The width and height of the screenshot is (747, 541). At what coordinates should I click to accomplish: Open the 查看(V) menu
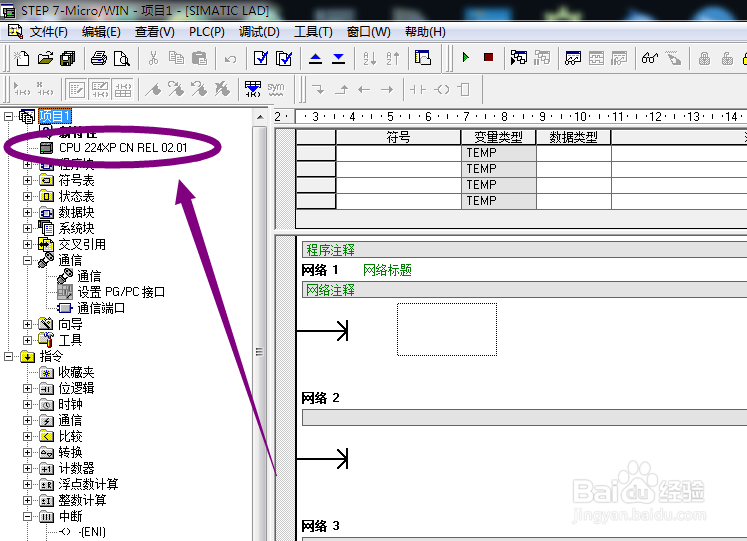pos(154,32)
